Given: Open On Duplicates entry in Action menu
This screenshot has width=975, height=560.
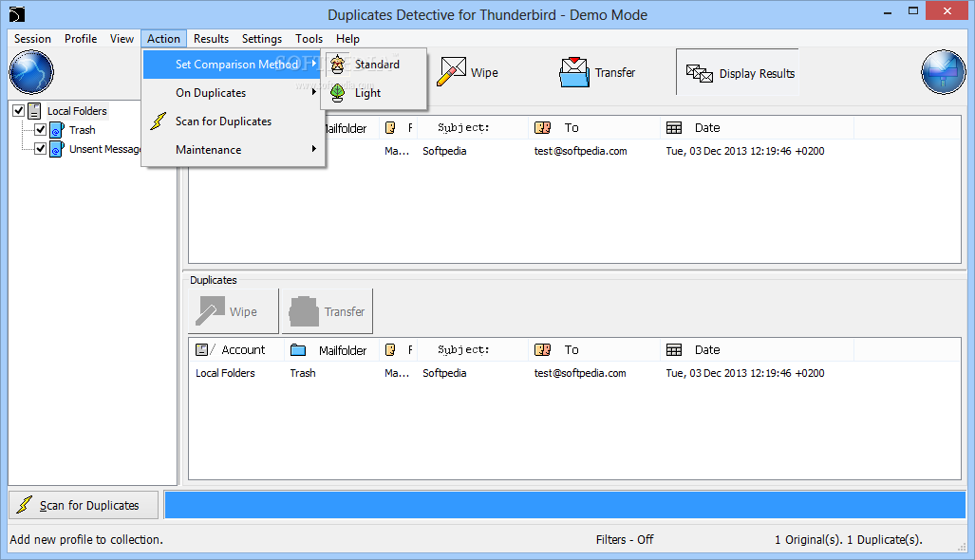Looking at the screenshot, I should tap(234, 93).
